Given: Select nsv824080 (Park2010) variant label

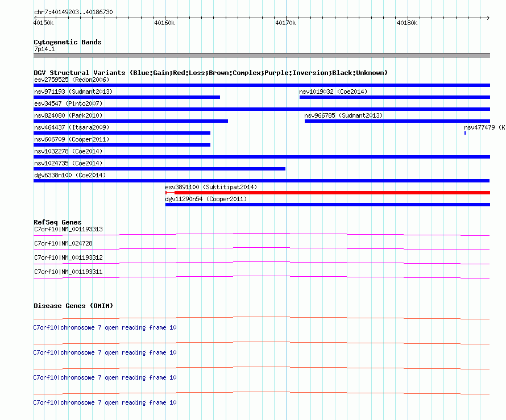Looking at the screenshot, I should pyautogui.click(x=68, y=115).
